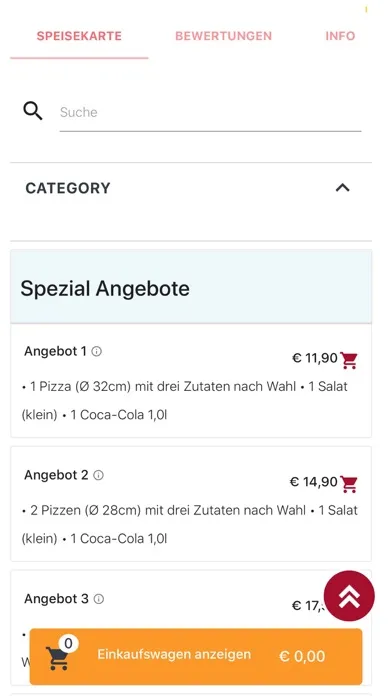Show info for Angebot 3

tap(99, 599)
